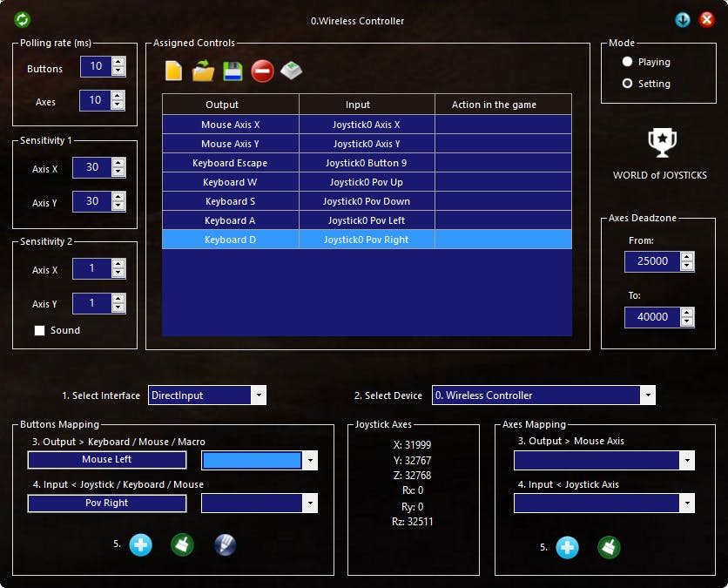Screen dimensions: 728x588
Task: Click the Deadzone To field showing 40000
Action: click(x=652, y=317)
